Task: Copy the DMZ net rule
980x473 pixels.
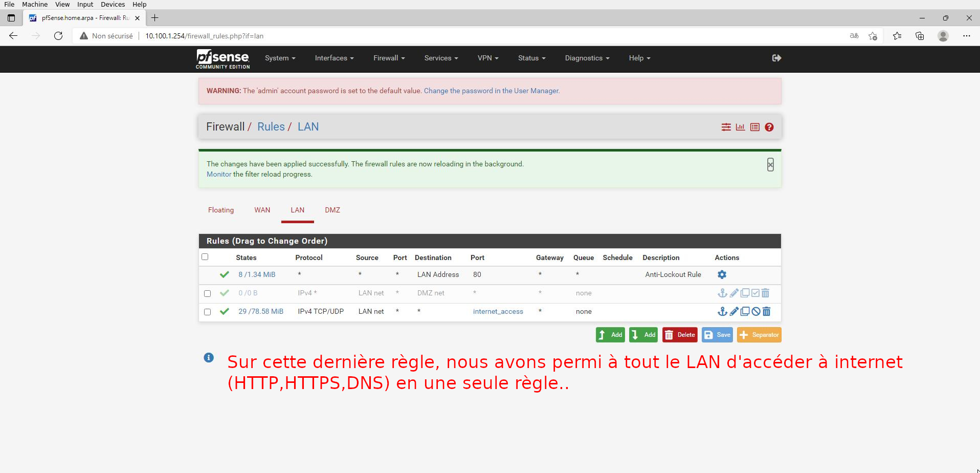Action: [x=745, y=293]
